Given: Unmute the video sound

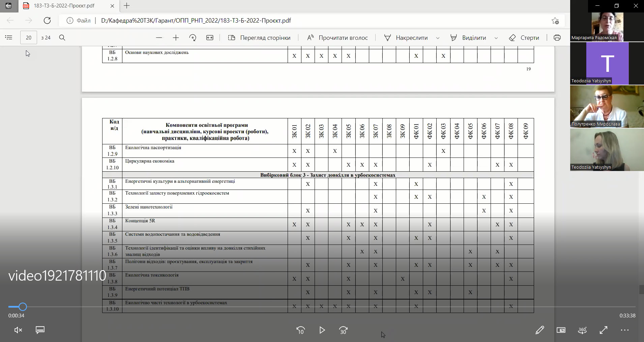Looking at the screenshot, I should [x=18, y=330].
